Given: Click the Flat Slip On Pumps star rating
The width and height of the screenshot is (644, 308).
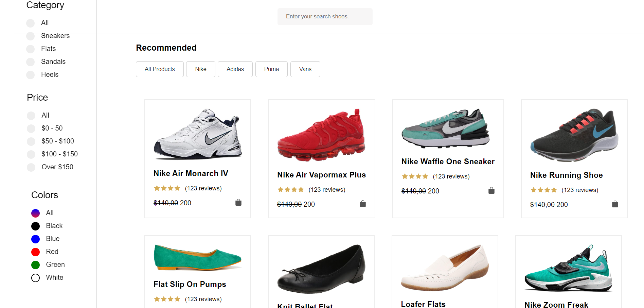Looking at the screenshot, I should (x=167, y=299).
